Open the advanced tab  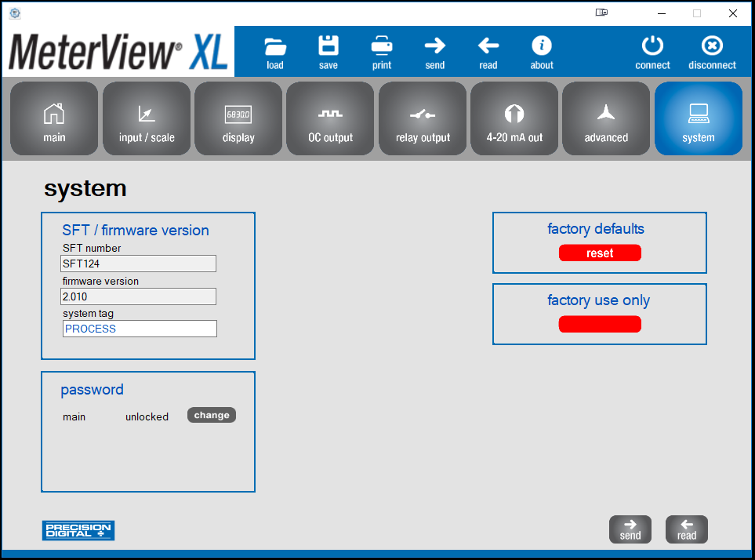[606, 118]
